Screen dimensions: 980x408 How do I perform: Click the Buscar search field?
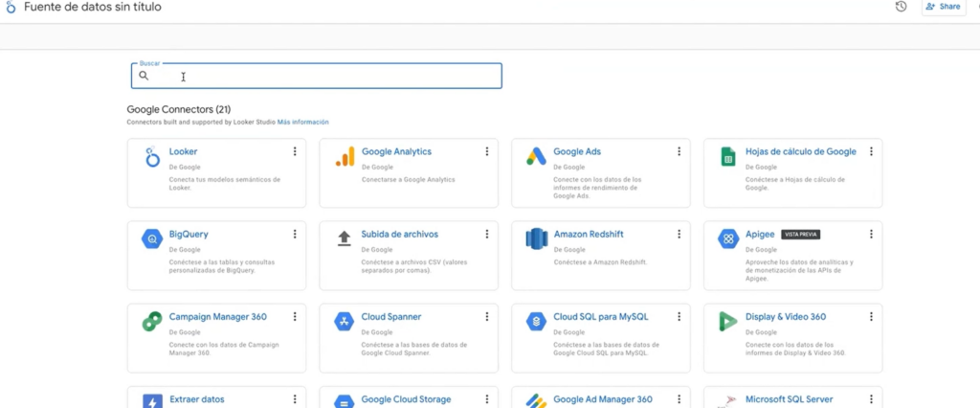(x=316, y=76)
